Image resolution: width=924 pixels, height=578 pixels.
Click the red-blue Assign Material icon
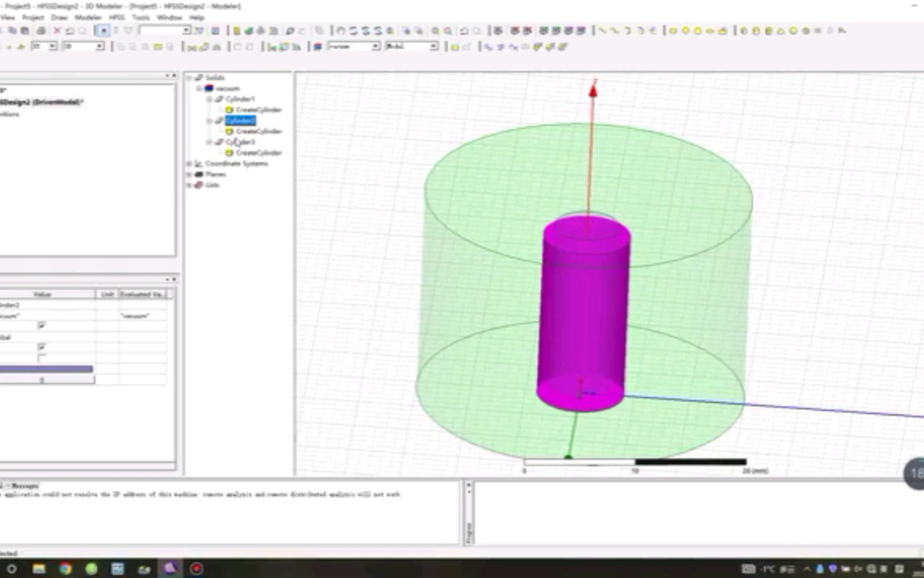click(318, 47)
